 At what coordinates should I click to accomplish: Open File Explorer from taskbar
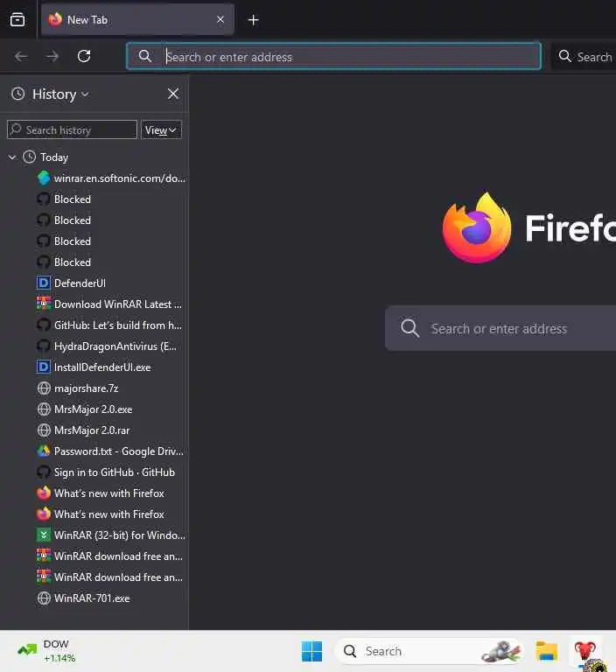click(547, 651)
